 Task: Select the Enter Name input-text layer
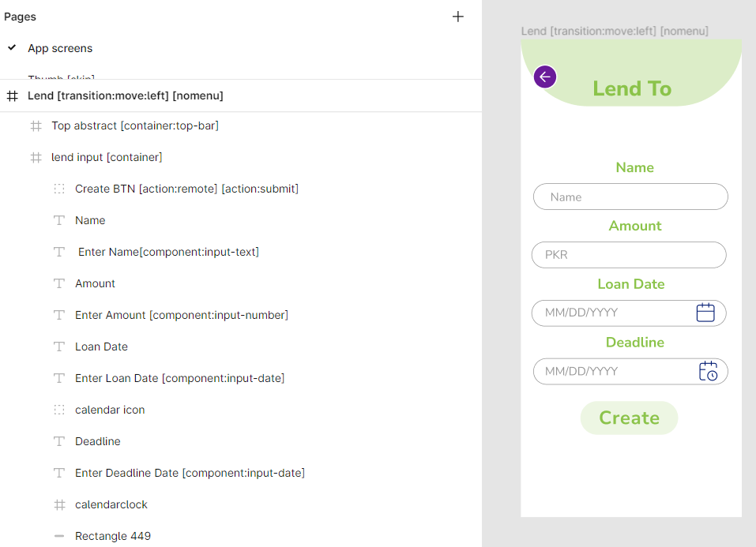point(168,252)
